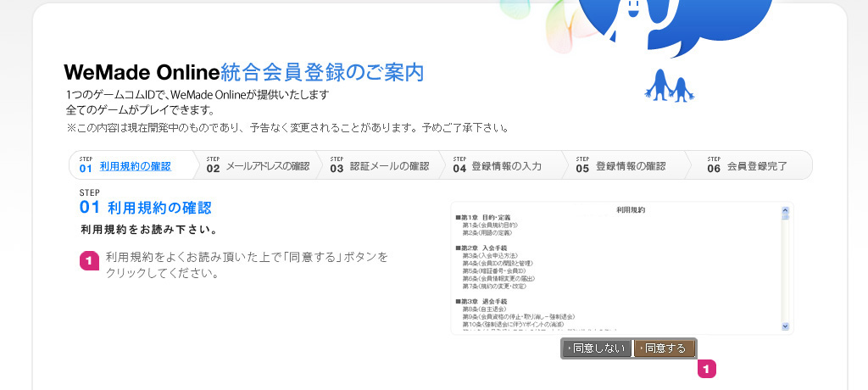Click the terms box scrollbar thumb

pyautogui.click(x=785, y=218)
